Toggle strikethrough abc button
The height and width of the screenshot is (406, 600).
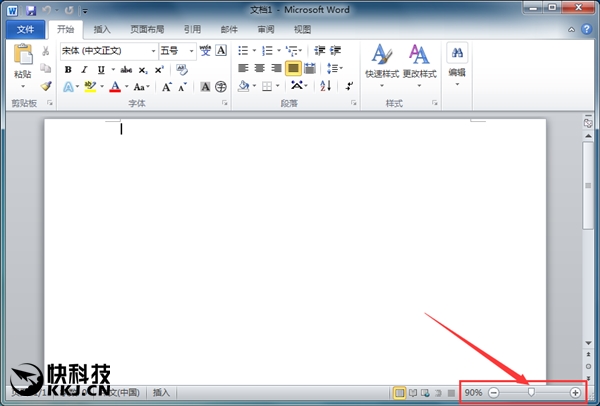point(126,70)
